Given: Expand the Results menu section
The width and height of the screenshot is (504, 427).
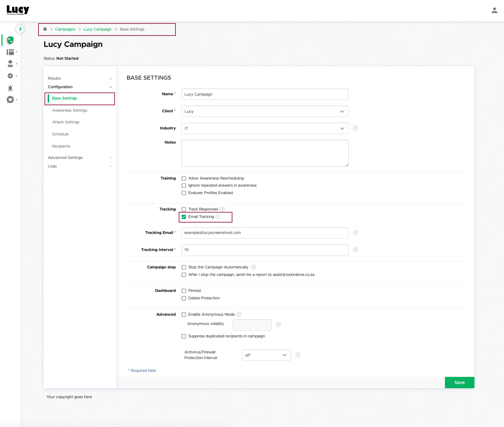Looking at the screenshot, I should (x=80, y=78).
